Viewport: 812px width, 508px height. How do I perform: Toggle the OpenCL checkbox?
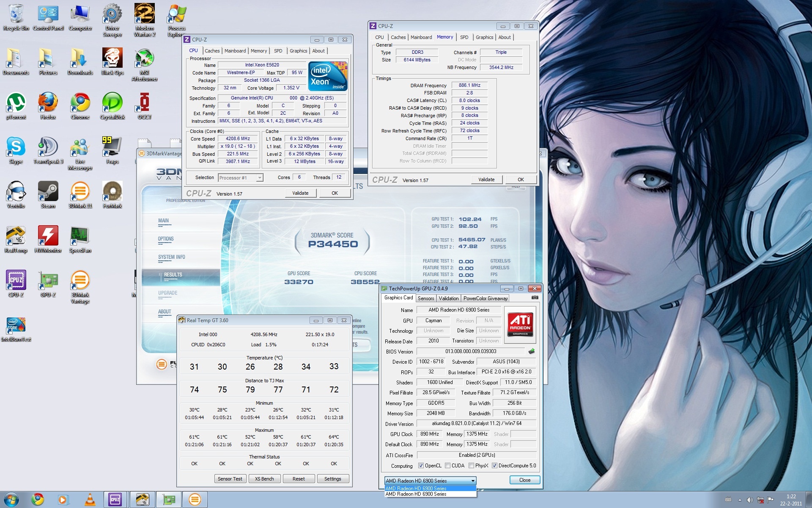tap(421, 466)
